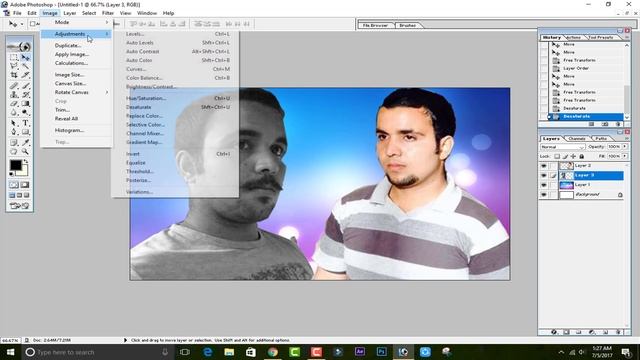640x360 pixels.
Task: Switch to the Actions tab
Action: point(573,38)
